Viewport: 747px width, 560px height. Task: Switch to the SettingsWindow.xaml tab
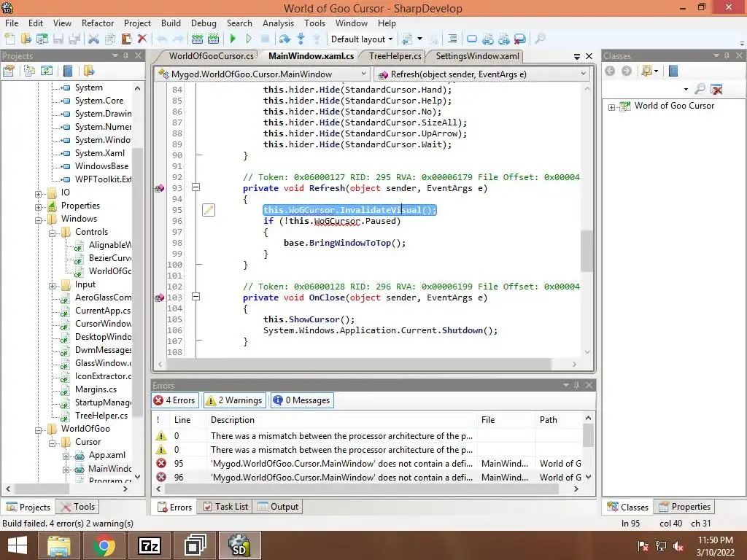point(477,56)
